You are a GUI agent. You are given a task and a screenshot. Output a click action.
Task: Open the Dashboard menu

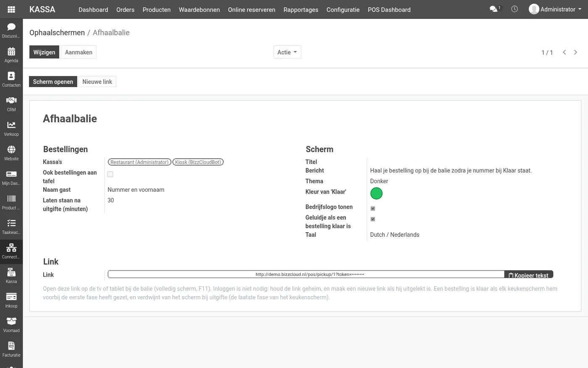[93, 9]
